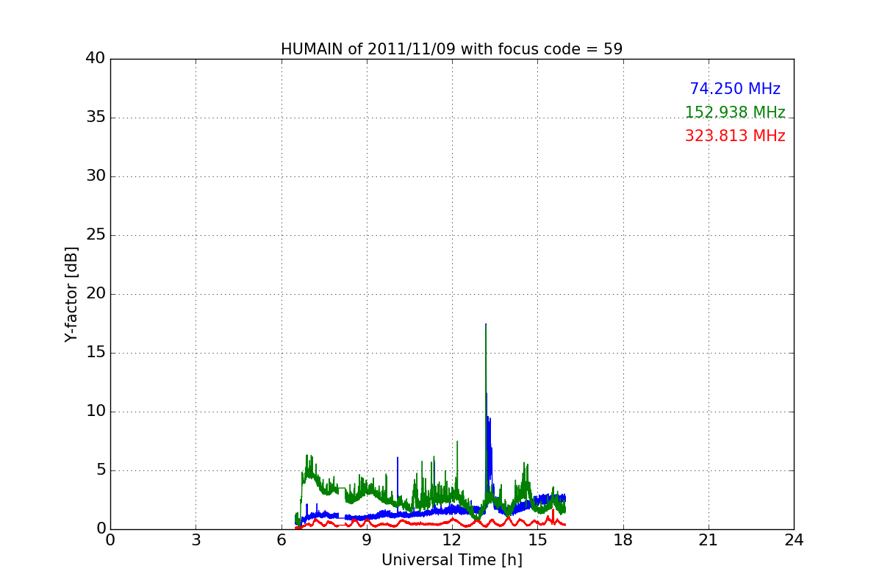Click the plot title "HUMAIN of 2011/11/09 with focus code = 59"
Viewport: 882px width, 588px height.
tap(451, 49)
